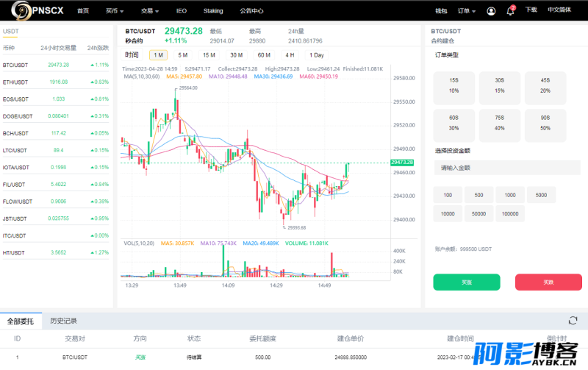Set chart interval to 4 H
The image size is (588, 370).
(290, 55)
